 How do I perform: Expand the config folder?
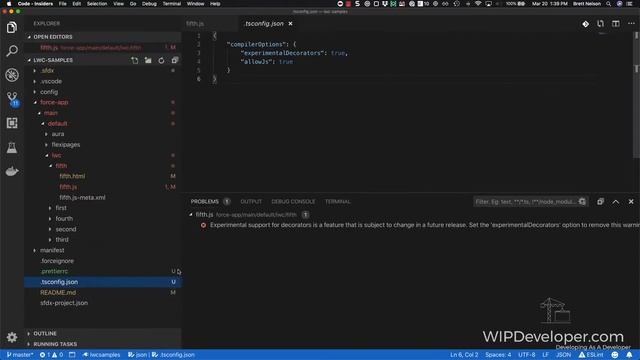pos(49,92)
